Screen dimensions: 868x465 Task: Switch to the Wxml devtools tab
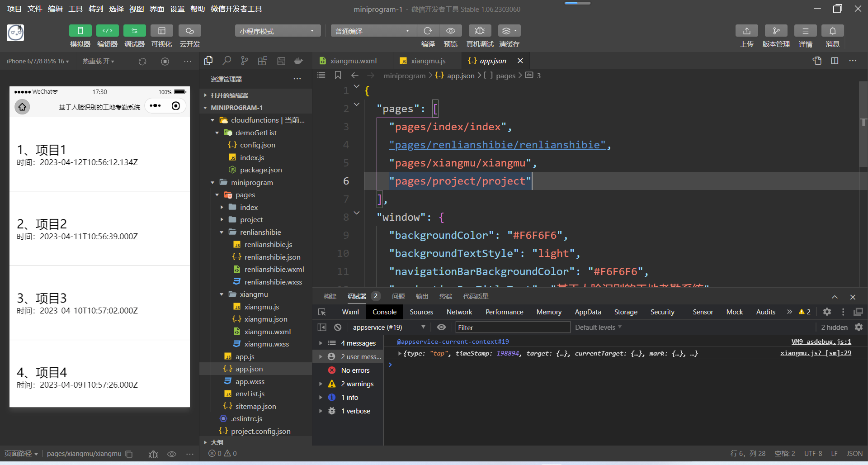click(x=350, y=312)
